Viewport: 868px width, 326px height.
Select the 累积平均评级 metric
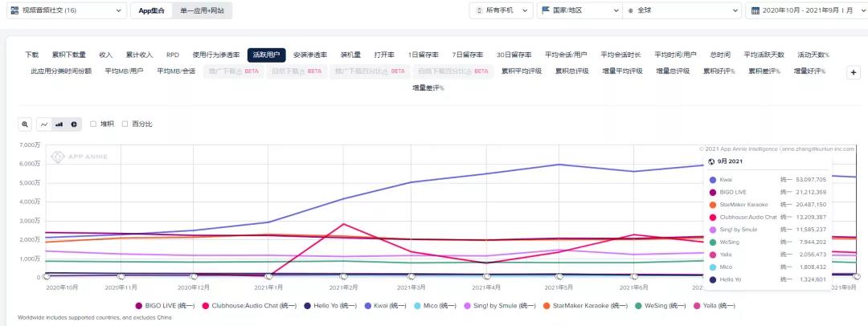522,71
